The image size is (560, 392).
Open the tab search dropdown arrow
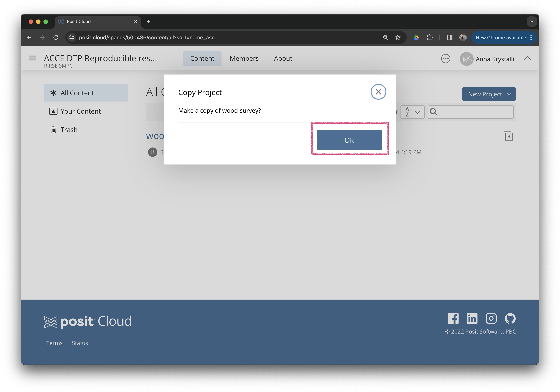click(531, 22)
